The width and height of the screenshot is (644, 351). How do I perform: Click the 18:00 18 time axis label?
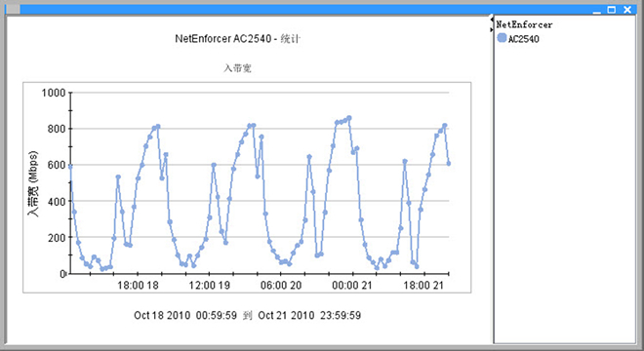coord(138,286)
